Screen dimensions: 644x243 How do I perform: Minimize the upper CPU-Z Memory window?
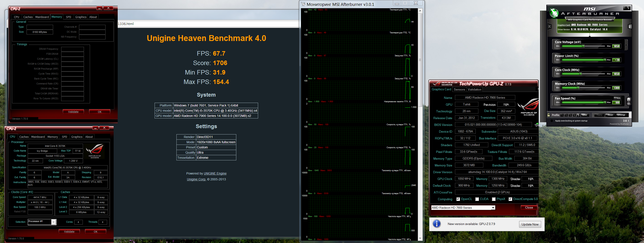[x=99, y=8]
